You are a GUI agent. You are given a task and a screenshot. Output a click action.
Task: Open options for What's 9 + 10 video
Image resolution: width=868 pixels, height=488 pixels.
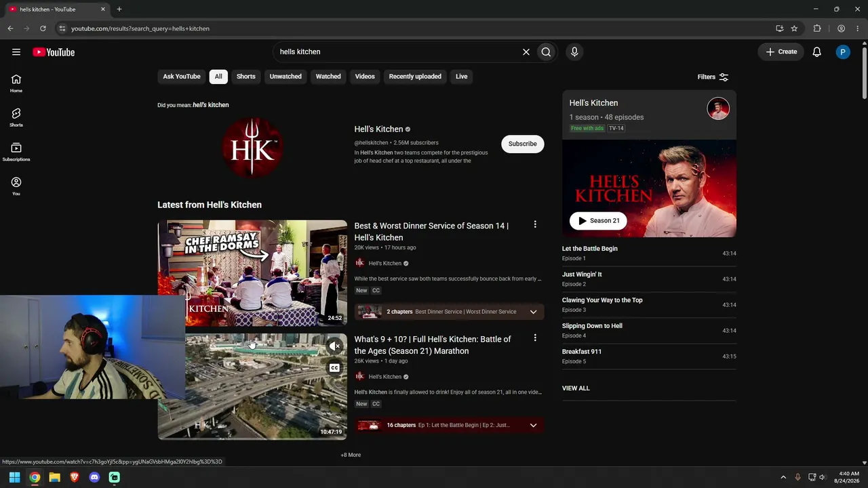click(x=535, y=338)
